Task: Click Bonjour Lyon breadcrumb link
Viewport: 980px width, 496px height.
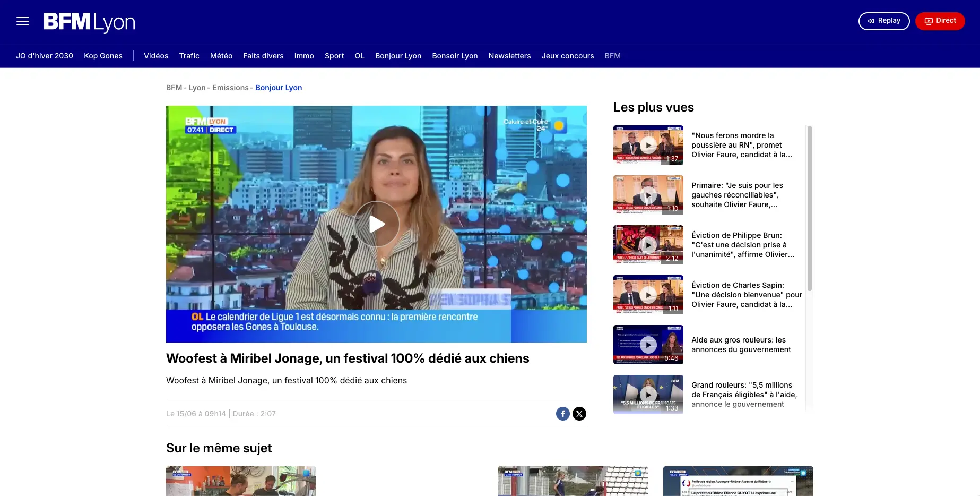Action: coord(279,88)
